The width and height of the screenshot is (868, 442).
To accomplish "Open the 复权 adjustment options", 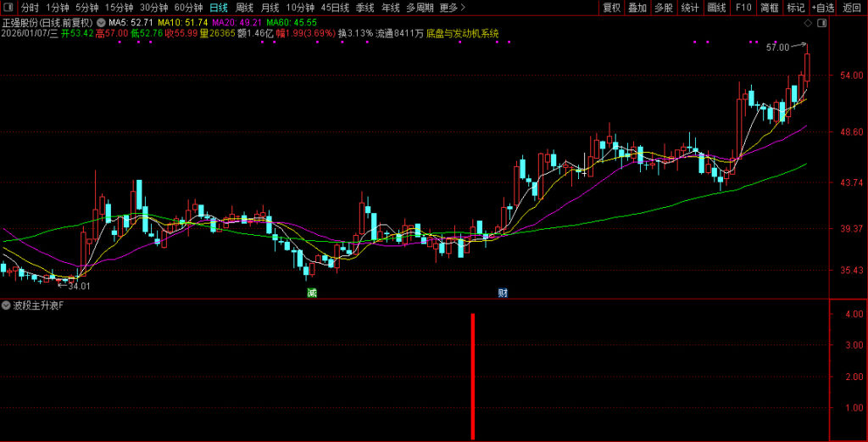I will pyautogui.click(x=611, y=8).
